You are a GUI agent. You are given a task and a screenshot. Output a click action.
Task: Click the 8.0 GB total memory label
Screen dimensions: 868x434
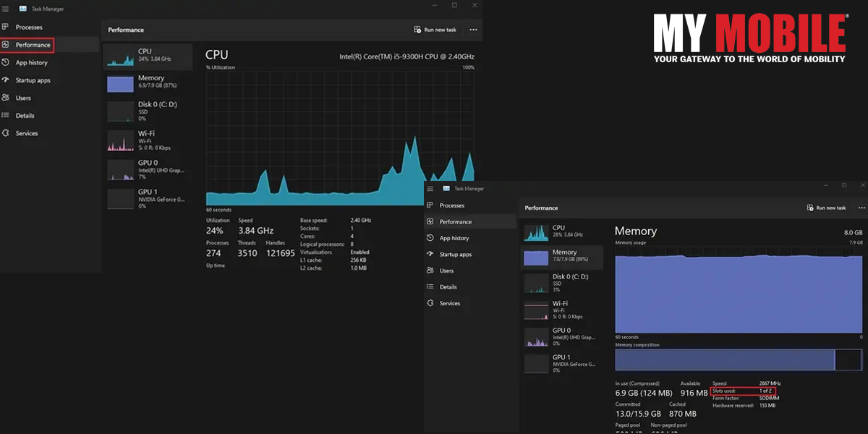point(853,232)
